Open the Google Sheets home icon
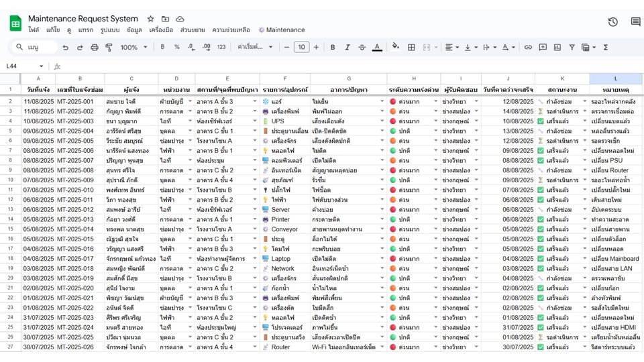644x362 pixels. coord(15,23)
